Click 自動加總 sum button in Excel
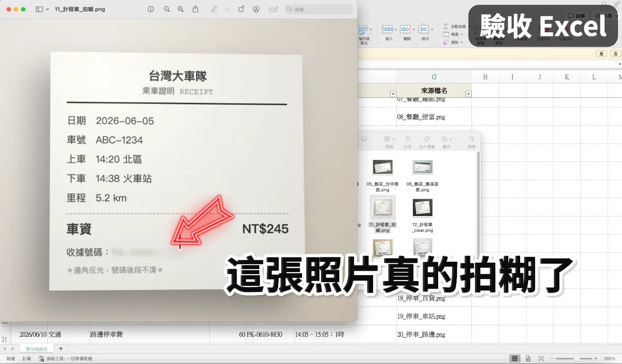622x364 pixels. 455,26
